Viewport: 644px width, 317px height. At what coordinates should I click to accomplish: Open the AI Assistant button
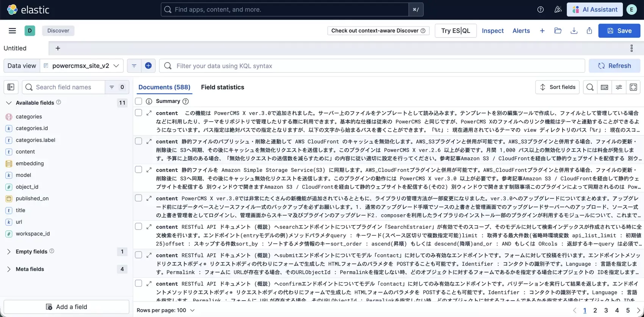(x=595, y=9)
